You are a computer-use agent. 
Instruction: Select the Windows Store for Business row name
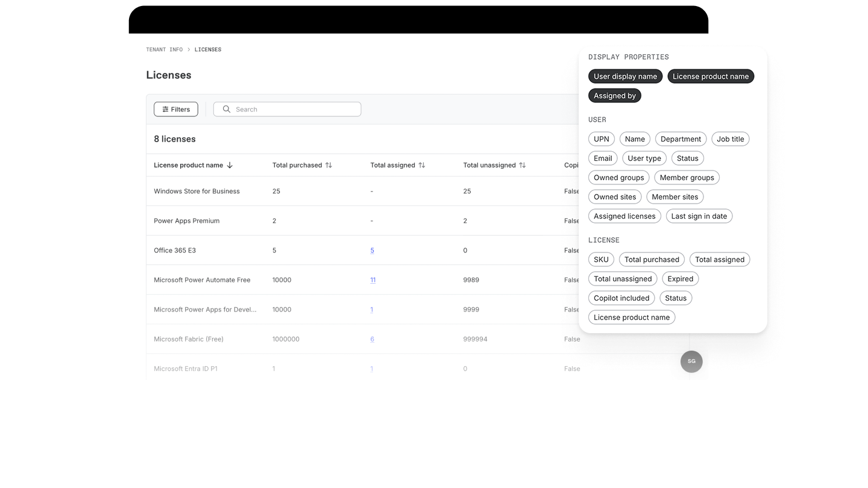(197, 192)
